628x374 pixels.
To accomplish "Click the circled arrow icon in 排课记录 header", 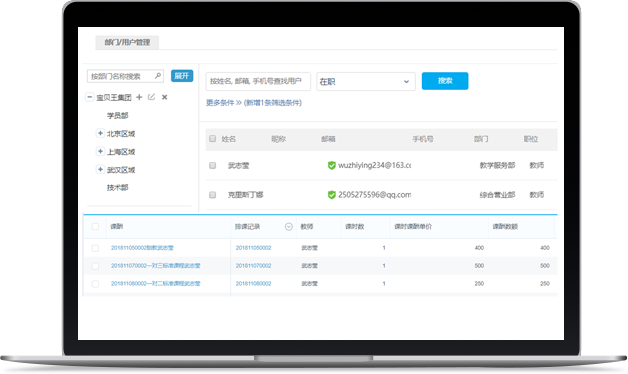I will tap(288, 227).
